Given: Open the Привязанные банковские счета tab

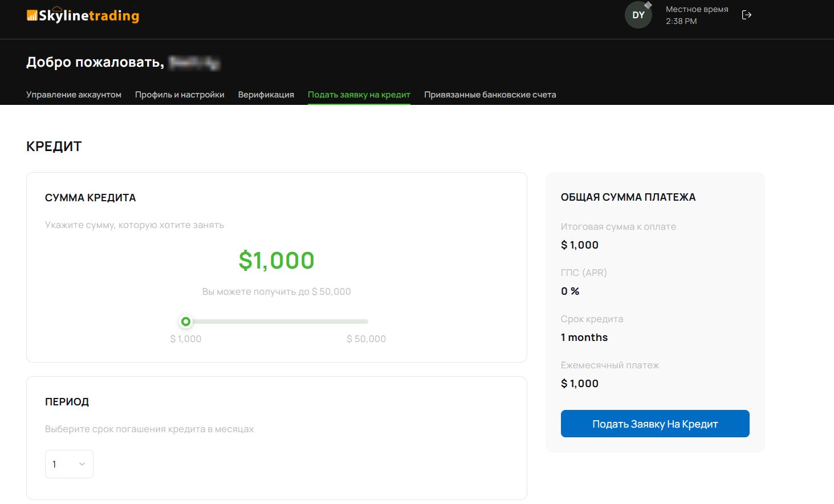Looking at the screenshot, I should [x=490, y=95].
